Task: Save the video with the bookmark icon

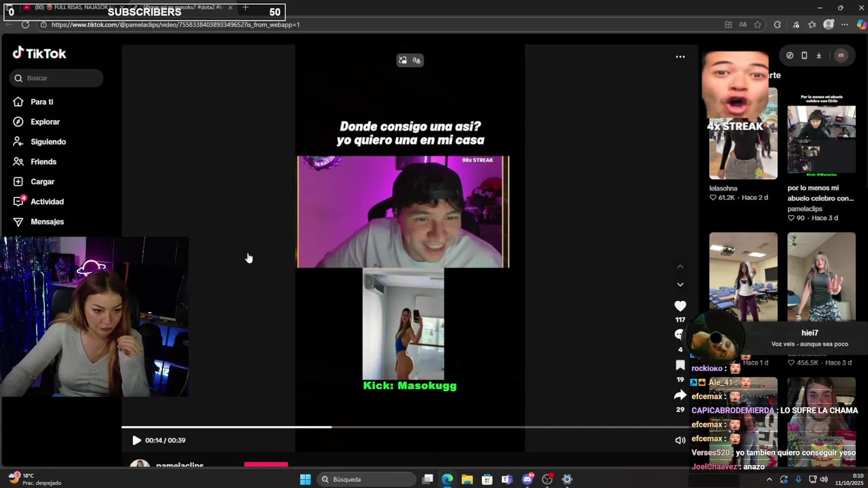Action: tap(680, 365)
